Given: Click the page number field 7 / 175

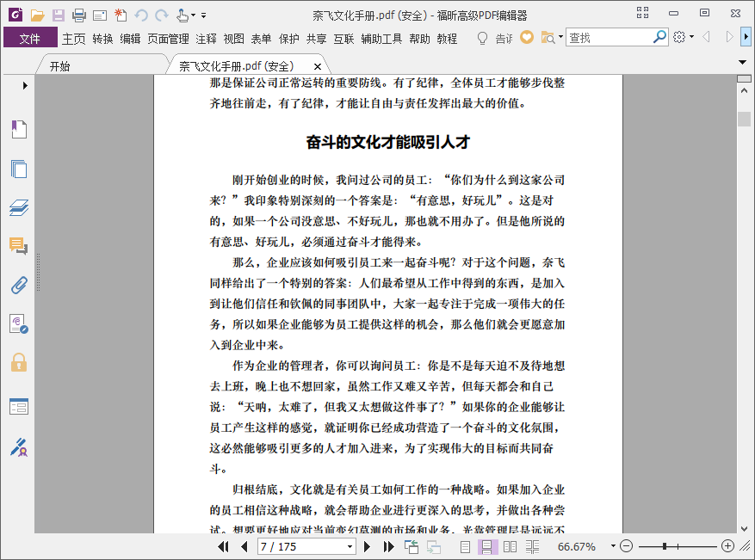Looking at the screenshot, I should pos(301,546).
